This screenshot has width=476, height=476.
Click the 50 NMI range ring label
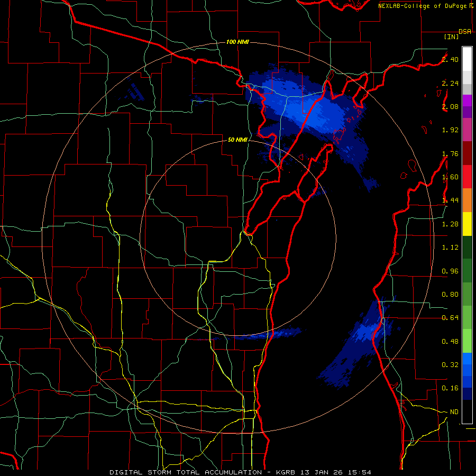click(x=237, y=140)
